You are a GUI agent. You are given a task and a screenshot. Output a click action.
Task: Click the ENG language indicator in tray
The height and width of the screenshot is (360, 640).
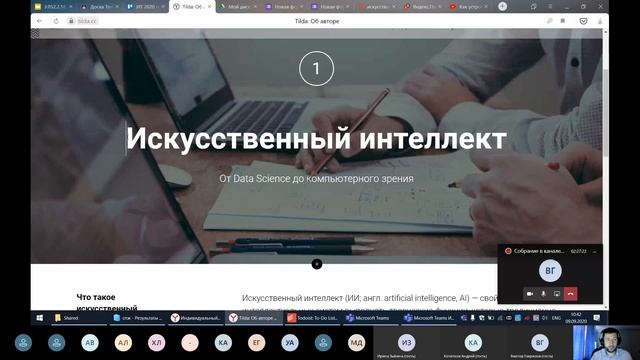tap(556, 318)
